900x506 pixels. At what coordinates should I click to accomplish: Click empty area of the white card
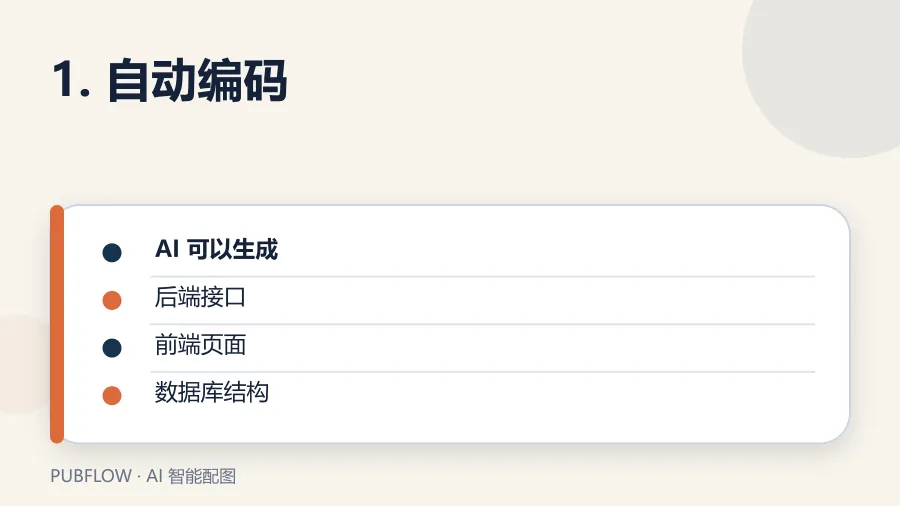(574, 419)
